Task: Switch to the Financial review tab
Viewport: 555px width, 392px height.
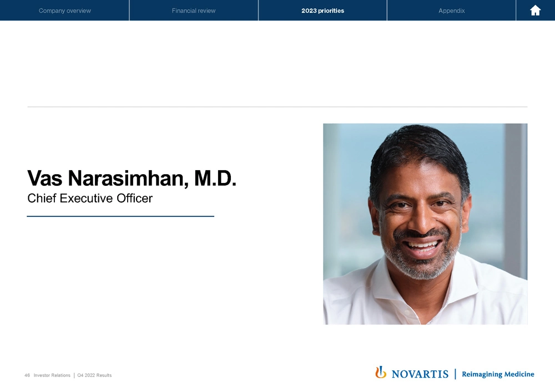Action: [x=194, y=11]
